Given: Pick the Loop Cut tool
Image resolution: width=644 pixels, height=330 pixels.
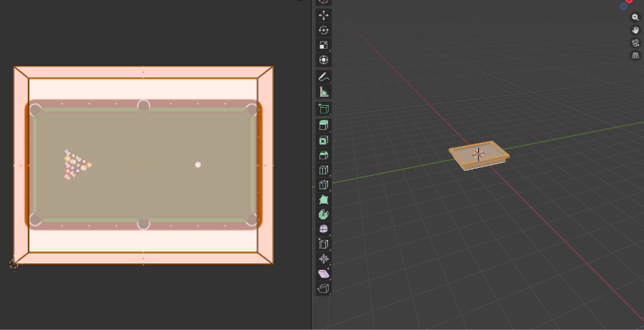Looking at the screenshot, I should click(x=324, y=171).
